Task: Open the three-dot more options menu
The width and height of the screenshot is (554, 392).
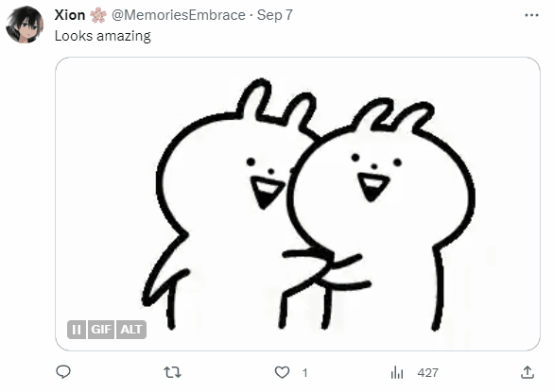Action: [x=531, y=15]
